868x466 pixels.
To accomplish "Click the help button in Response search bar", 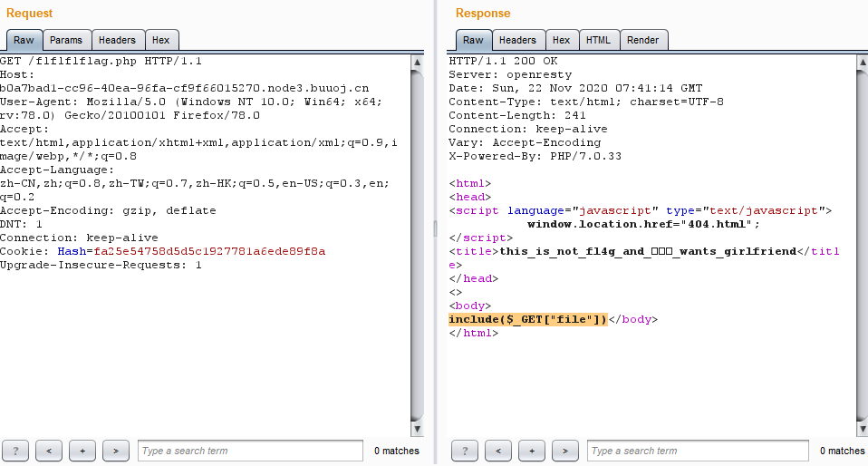I will pos(465,451).
